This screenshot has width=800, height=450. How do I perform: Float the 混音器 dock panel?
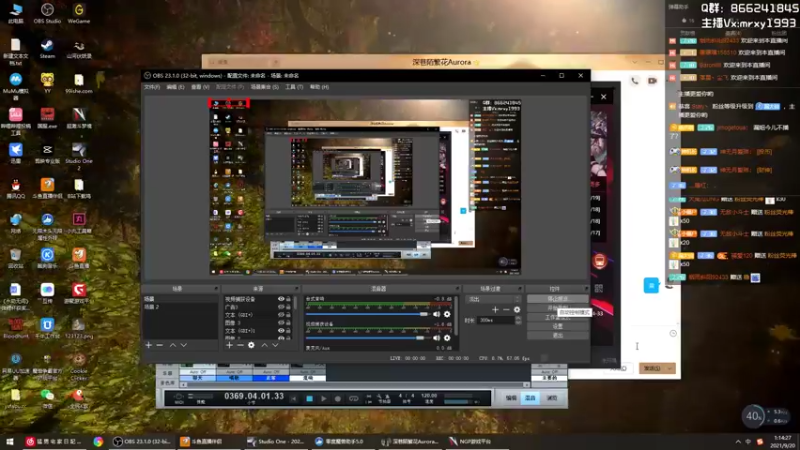coord(457,289)
